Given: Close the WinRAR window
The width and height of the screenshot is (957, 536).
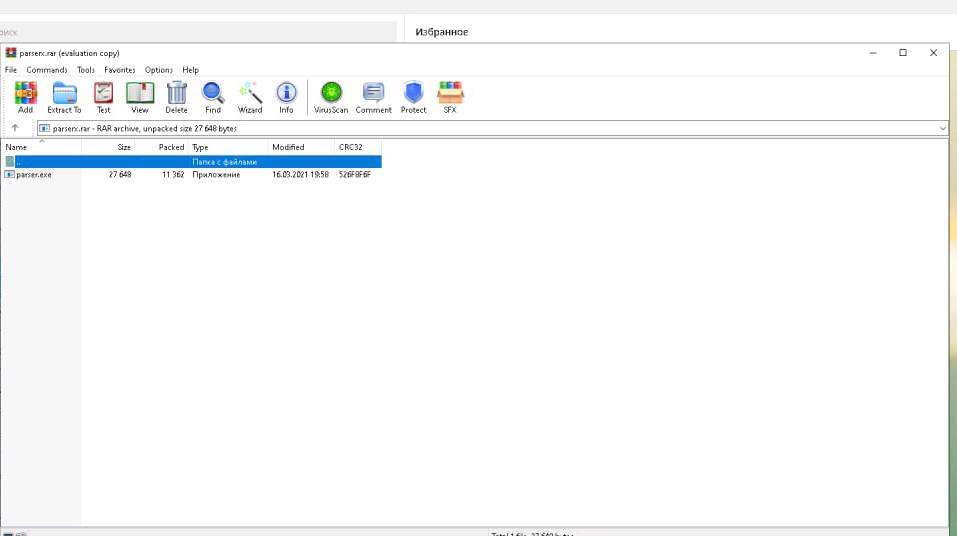Looking at the screenshot, I should (x=933, y=53).
